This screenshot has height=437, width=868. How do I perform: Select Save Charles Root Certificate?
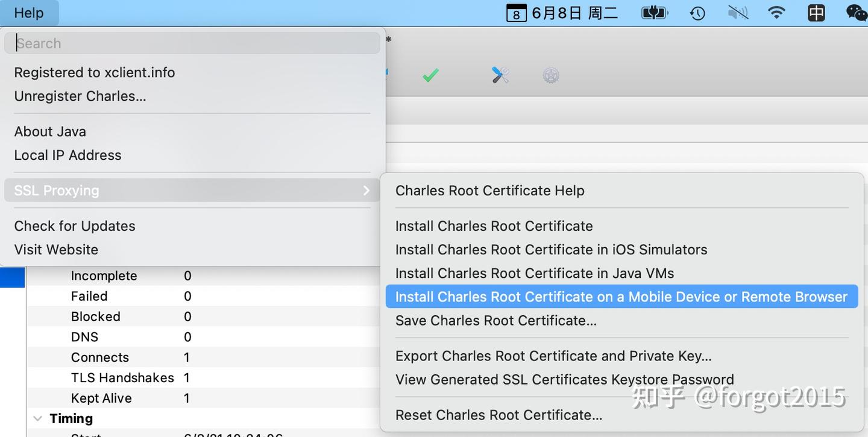pos(495,320)
